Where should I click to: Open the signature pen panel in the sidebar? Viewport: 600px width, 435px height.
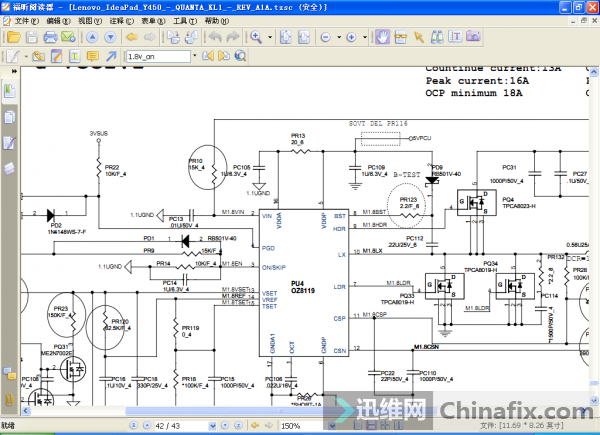(10, 143)
